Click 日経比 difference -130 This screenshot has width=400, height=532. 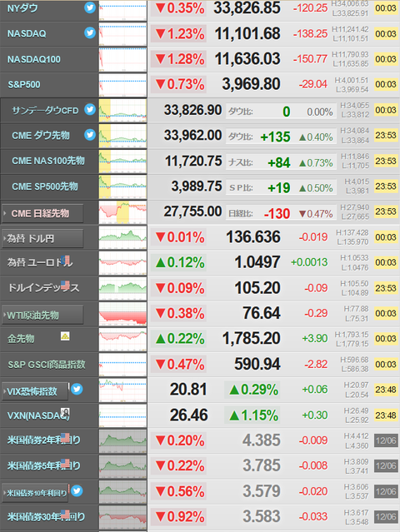coord(277,214)
